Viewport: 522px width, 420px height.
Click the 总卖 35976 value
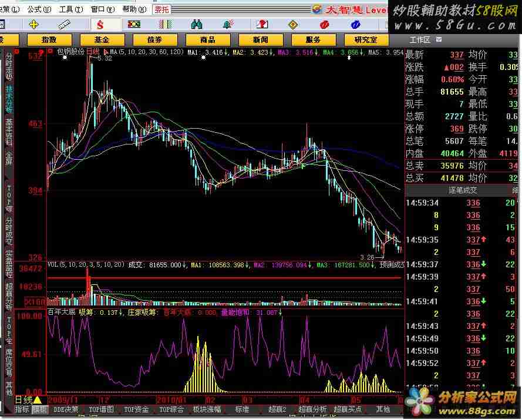click(x=452, y=166)
